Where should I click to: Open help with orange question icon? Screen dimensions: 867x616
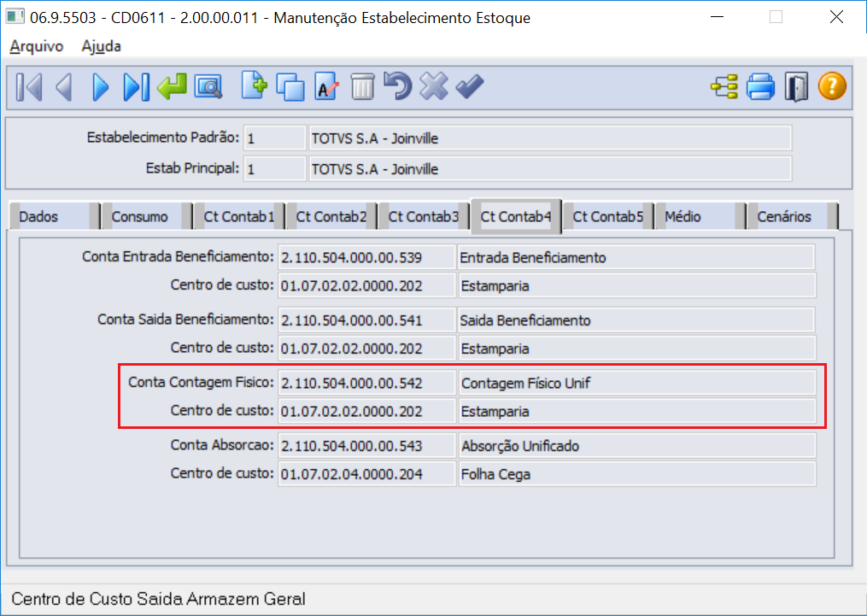pyautogui.click(x=832, y=87)
